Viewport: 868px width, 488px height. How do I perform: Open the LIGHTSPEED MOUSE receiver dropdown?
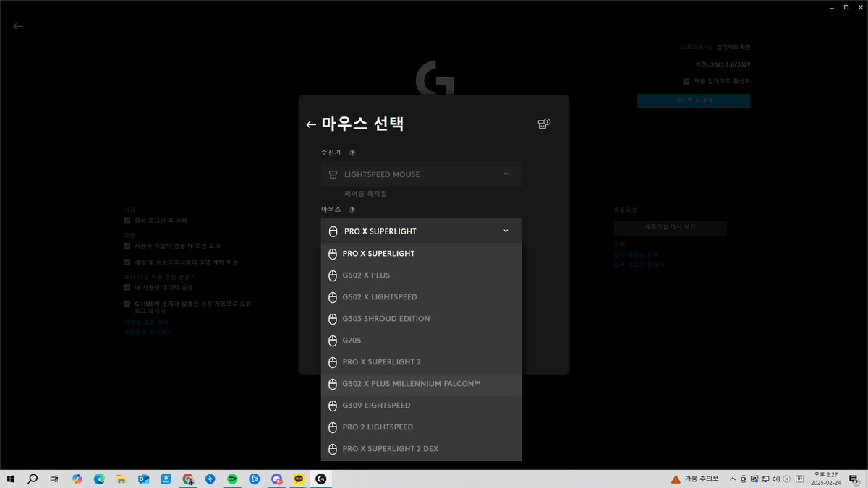point(421,174)
